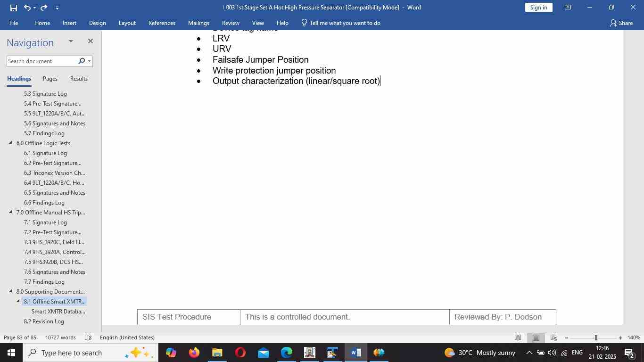
Task: Open Opera browser from the taskbar
Action: tap(240, 353)
